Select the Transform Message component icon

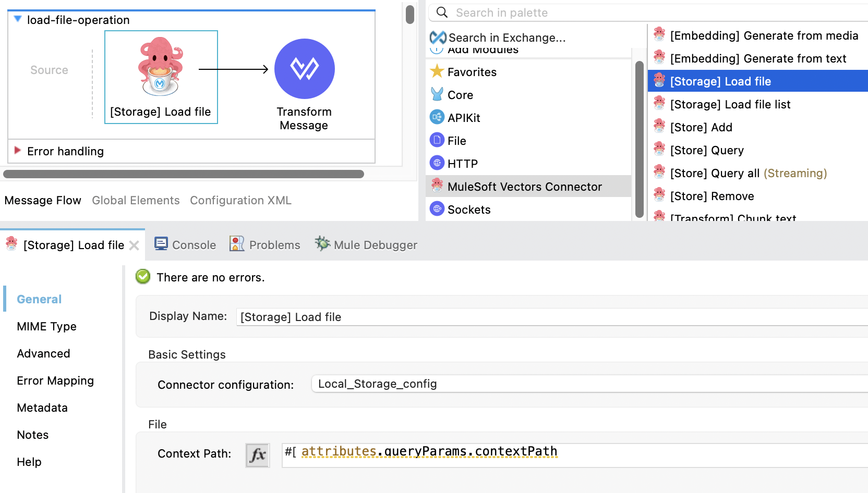click(x=305, y=69)
